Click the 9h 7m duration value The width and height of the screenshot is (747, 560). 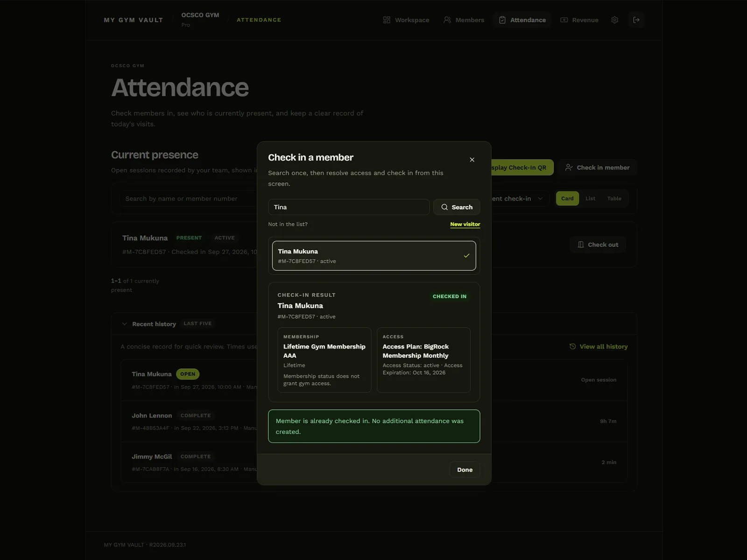click(608, 421)
